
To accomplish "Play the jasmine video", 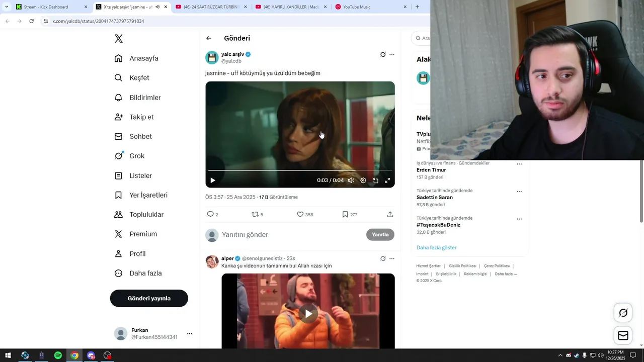I will pyautogui.click(x=213, y=180).
